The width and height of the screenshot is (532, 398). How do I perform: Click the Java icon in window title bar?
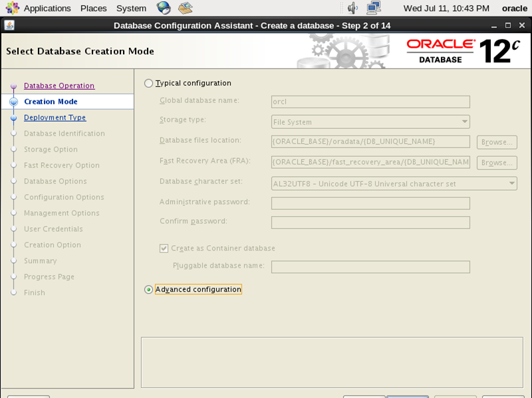[x=9, y=25]
